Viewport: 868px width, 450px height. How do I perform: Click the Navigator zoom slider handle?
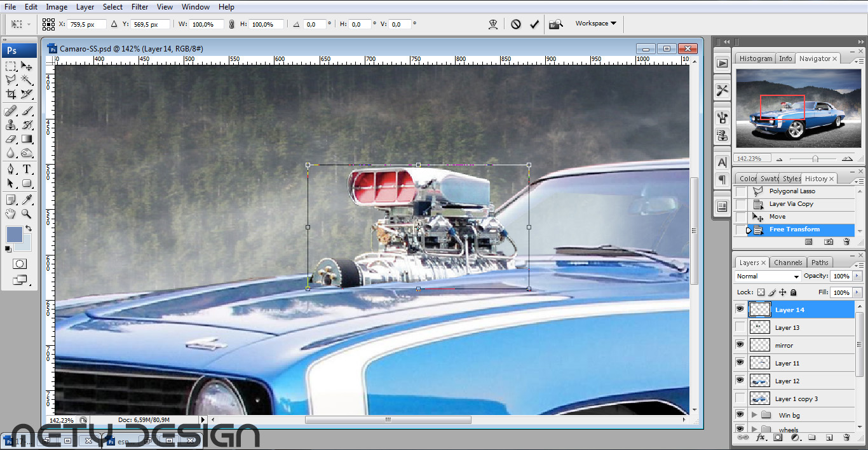coord(815,158)
